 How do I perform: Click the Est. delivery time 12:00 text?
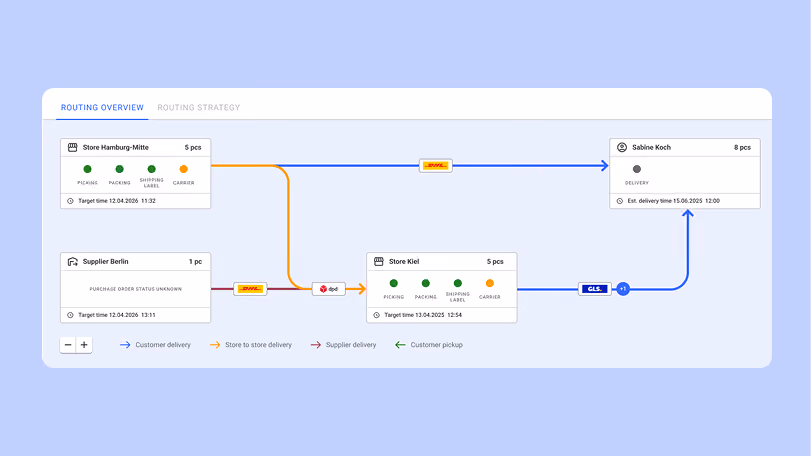pos(673,201)
